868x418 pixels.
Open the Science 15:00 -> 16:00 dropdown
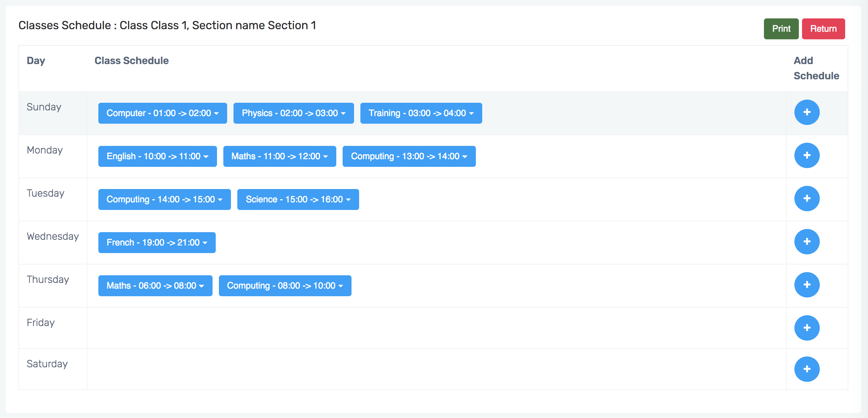point(298,199)
